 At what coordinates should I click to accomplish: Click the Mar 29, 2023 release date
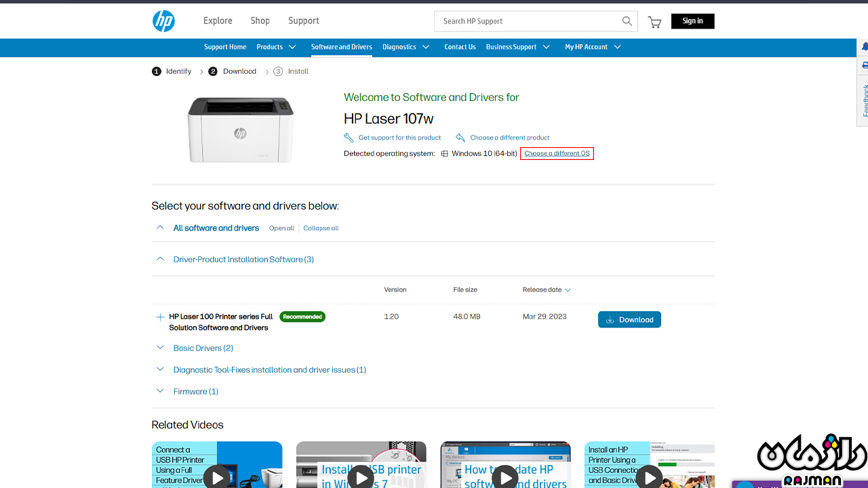point(545,317)
